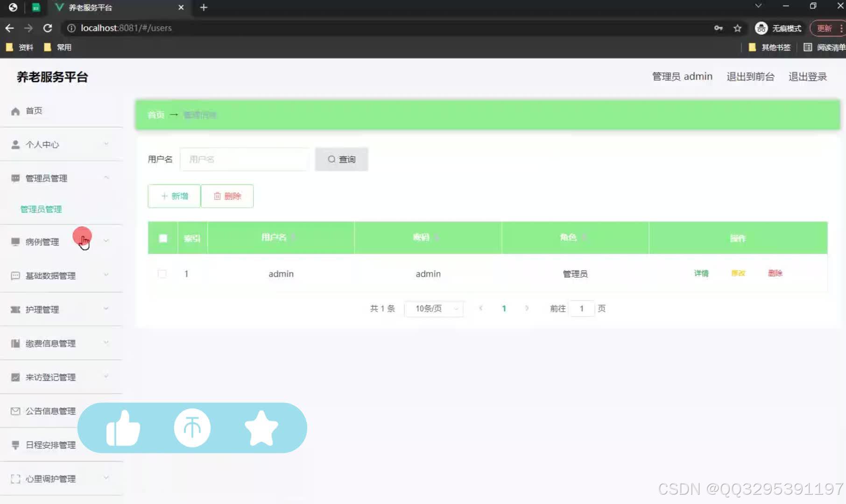Go to pagination page 1
Screen dimensions: 846x504
click(504, 308)
